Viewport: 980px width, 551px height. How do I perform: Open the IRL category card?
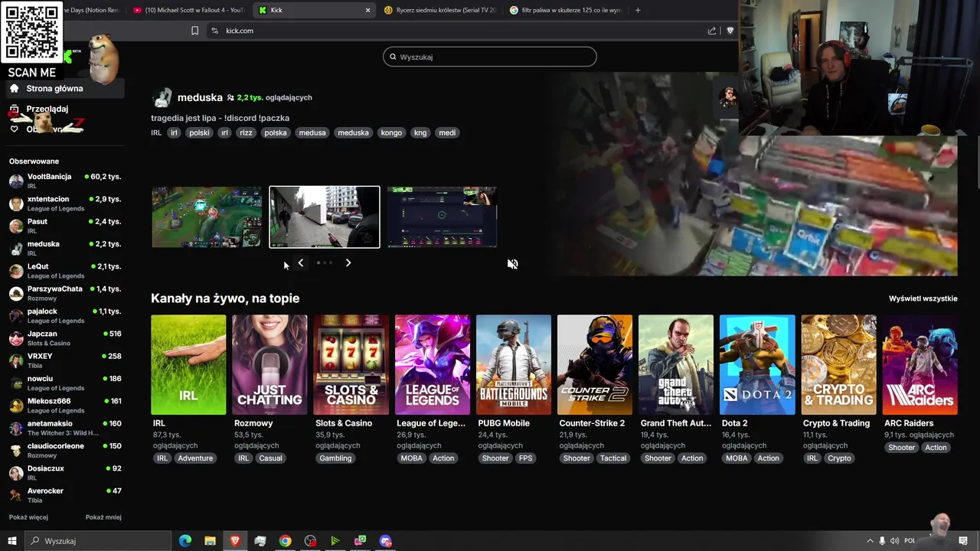click(x=188, y=365)
